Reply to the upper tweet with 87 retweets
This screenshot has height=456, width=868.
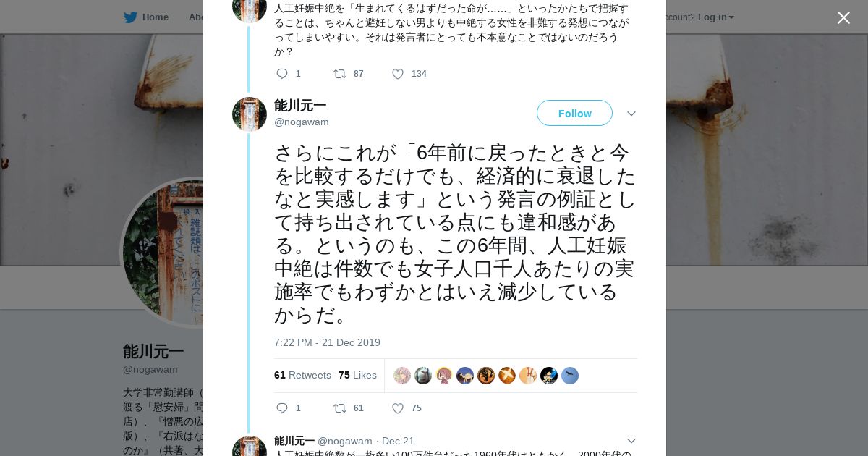[282, 74]
